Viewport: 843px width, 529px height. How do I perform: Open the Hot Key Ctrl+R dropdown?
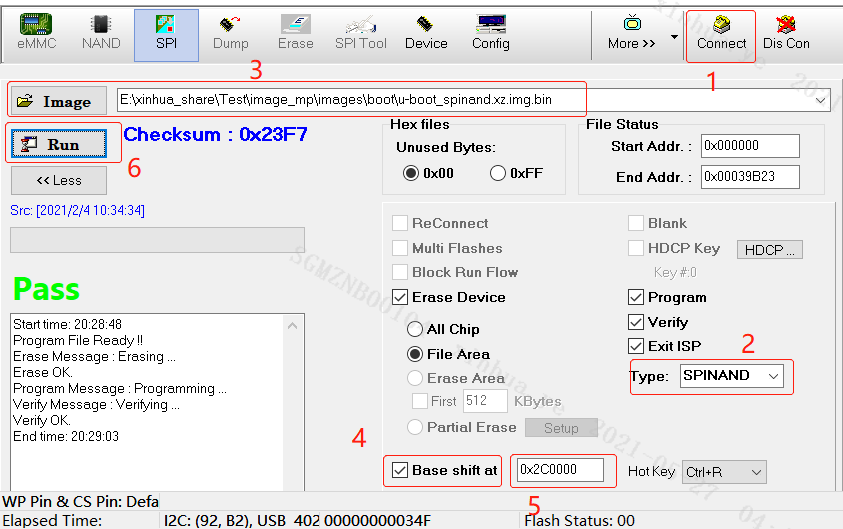click(755, 471)
